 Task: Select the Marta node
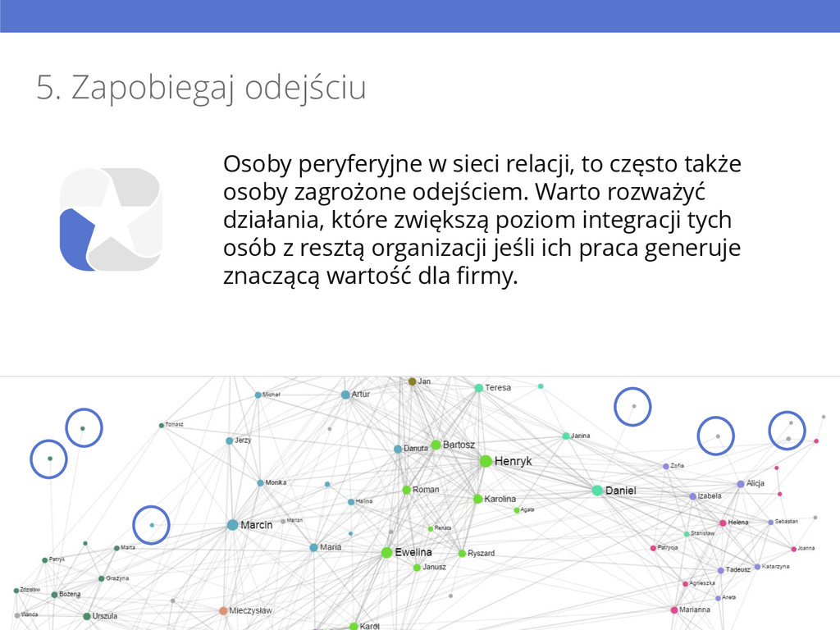point(116,548)
